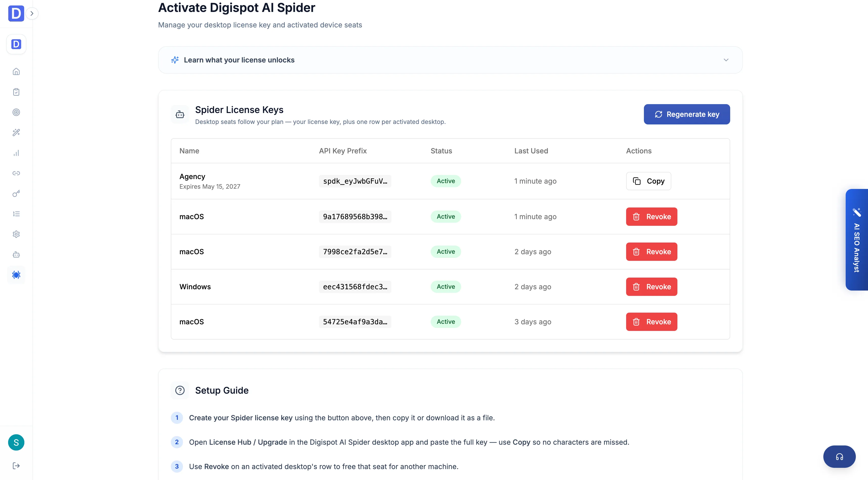Click the bot icon beside Spider License Keys
The image size is (868, 480).
(180, 115)
